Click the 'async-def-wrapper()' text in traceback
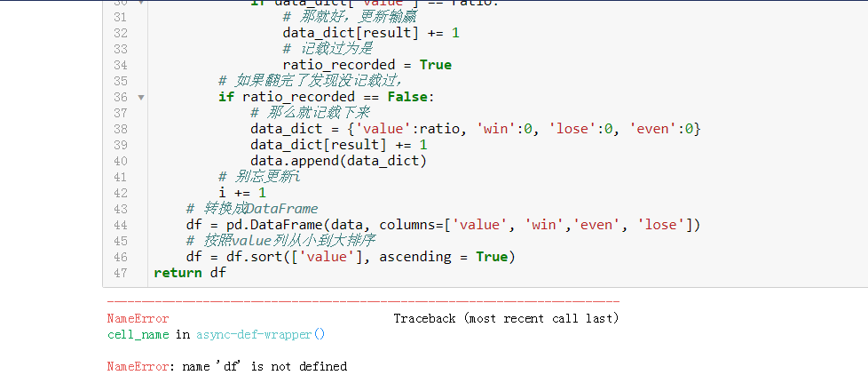This screenshot has width=868, height=391. click(x=260, y=335)
